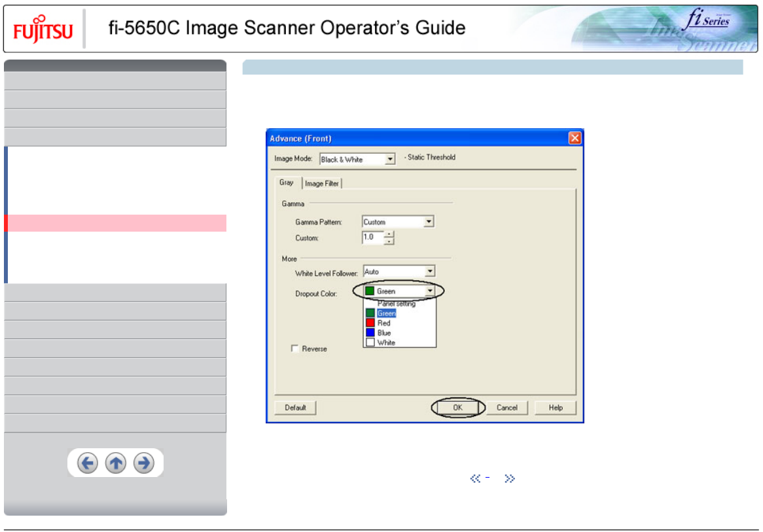Close the Advance (Front) dialog

click(x=575, y=138)
